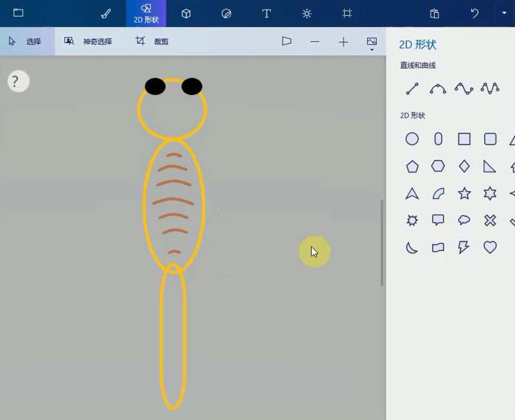This screenshot has height=420, width=515.
Task: Click the left black eye on the drawing
Action: [x=155, y=86]
